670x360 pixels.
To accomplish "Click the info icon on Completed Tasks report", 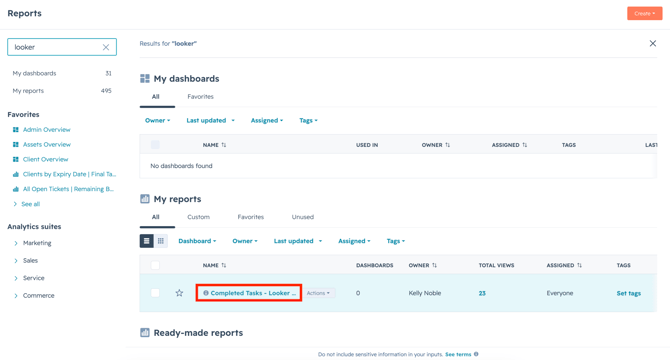I will pyautogui.click(x=206, y=293).
